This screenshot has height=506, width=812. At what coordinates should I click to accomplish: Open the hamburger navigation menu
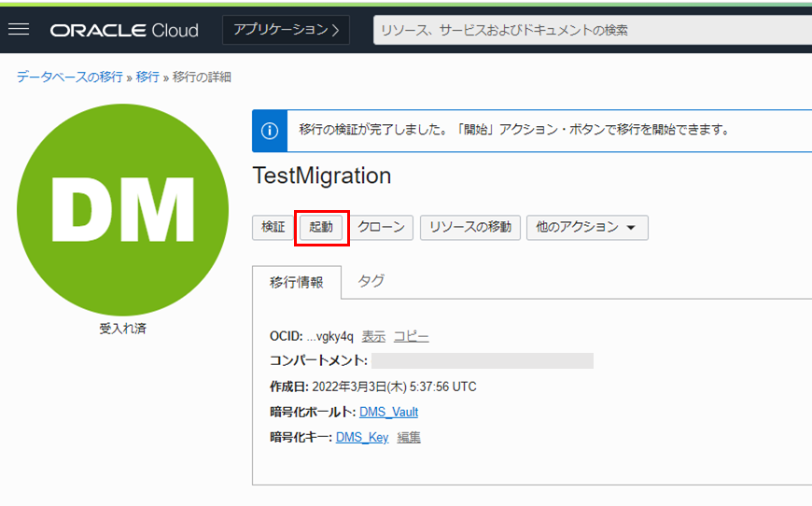pos(19,30)
